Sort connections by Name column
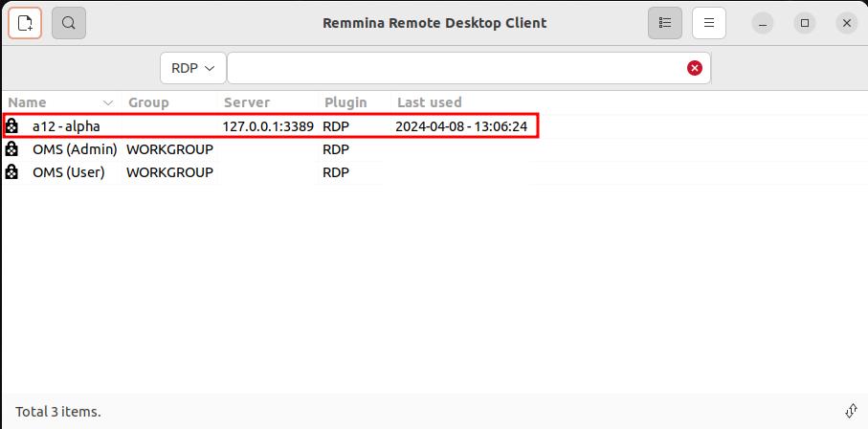The width and height of the screenshot is (868, 429). click(x=28, y=102)
